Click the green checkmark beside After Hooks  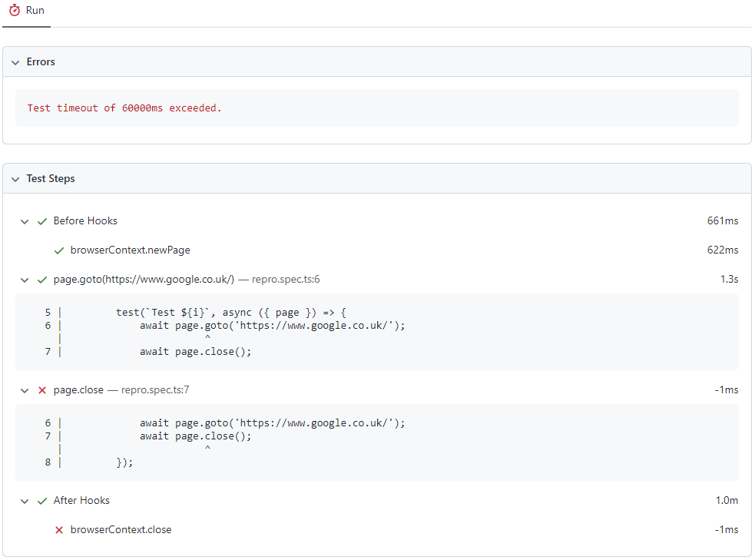(x=42, y=500)
